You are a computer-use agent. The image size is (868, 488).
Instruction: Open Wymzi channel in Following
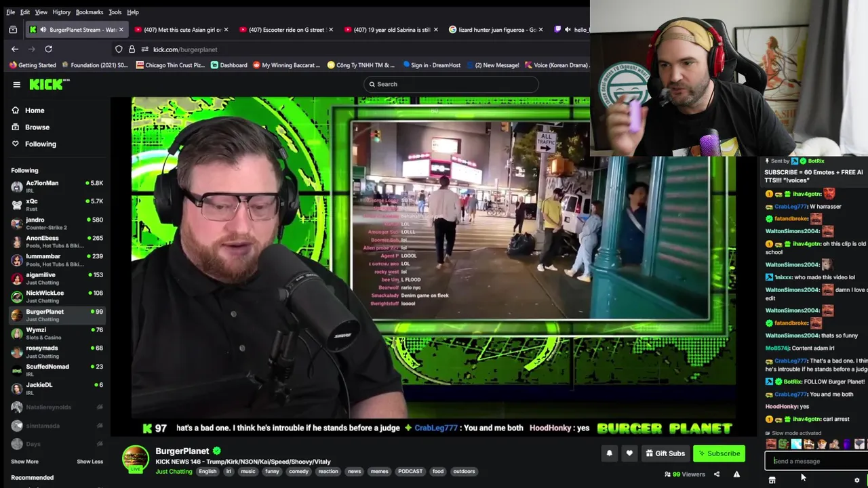pos(57,333)
